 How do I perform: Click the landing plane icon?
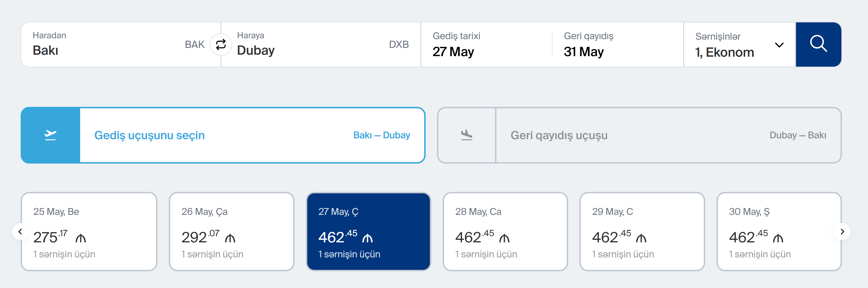click(467, 135)
